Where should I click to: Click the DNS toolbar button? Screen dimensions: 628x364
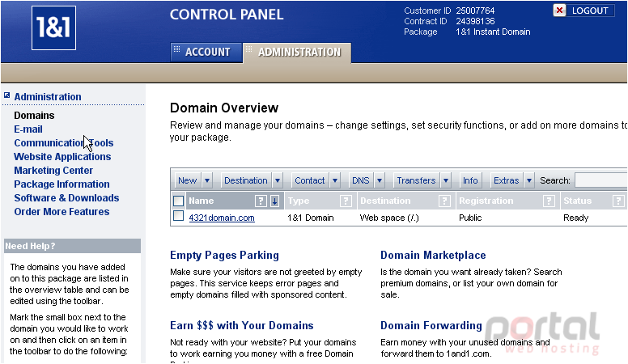(x=361, y=180)
